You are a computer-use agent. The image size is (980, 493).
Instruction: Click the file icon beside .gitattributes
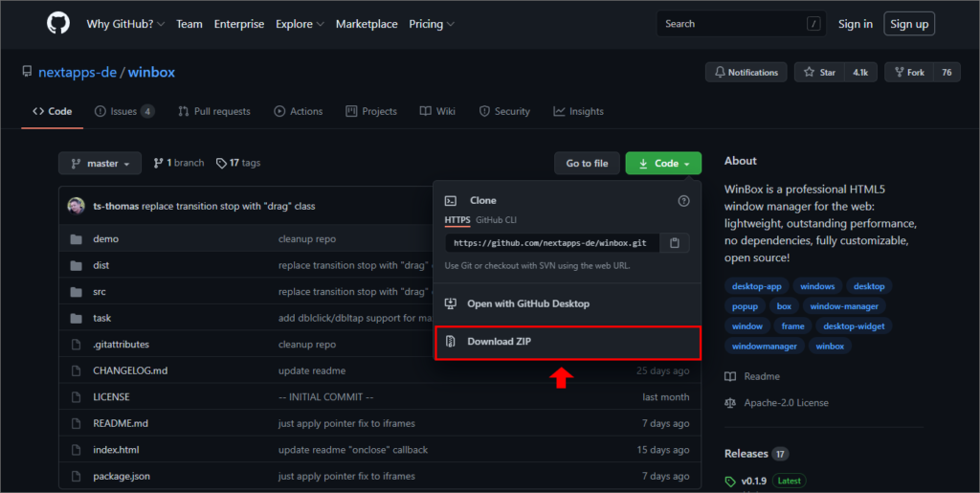[x=77, y=345]
